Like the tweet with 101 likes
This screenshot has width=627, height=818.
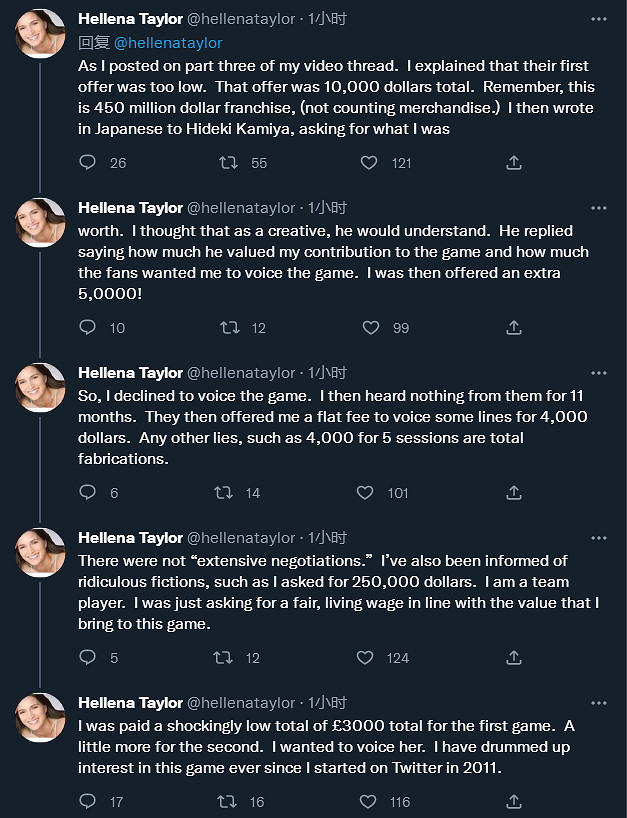(x=366, y=492)
